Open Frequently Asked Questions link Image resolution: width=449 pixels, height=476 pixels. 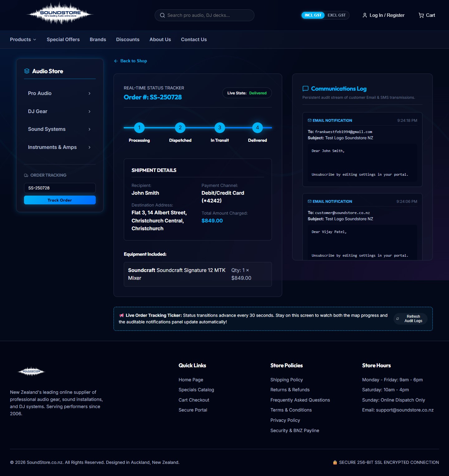tap(300, 400)
